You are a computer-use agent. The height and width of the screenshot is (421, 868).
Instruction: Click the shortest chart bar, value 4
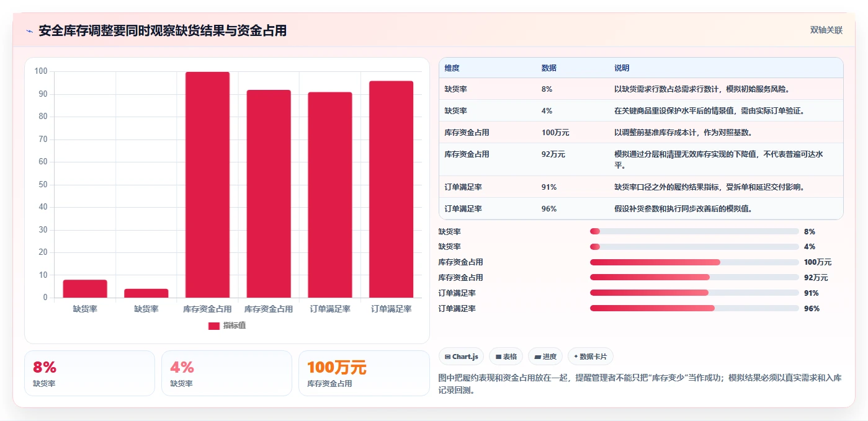click(146, 293)
